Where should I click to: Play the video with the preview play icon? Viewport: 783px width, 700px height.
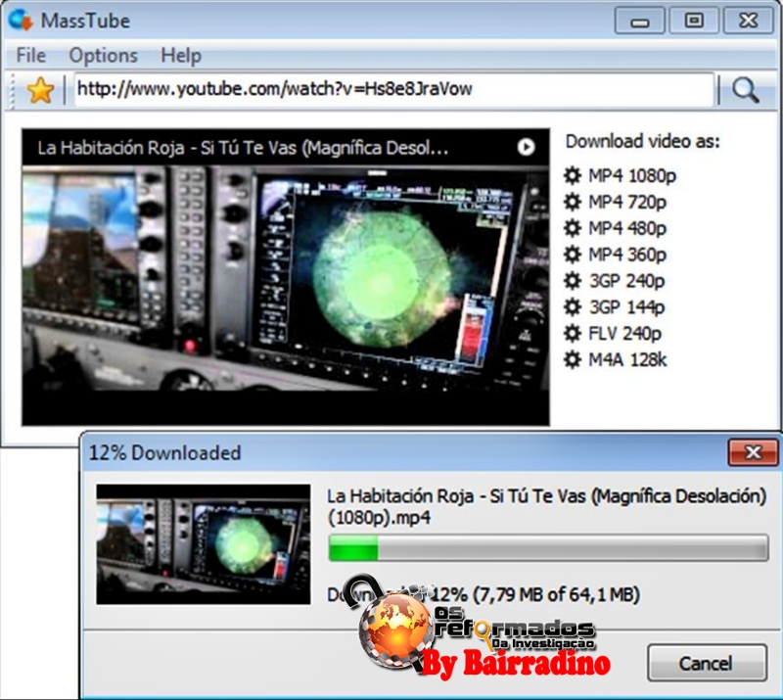click(x=526, y=147)
